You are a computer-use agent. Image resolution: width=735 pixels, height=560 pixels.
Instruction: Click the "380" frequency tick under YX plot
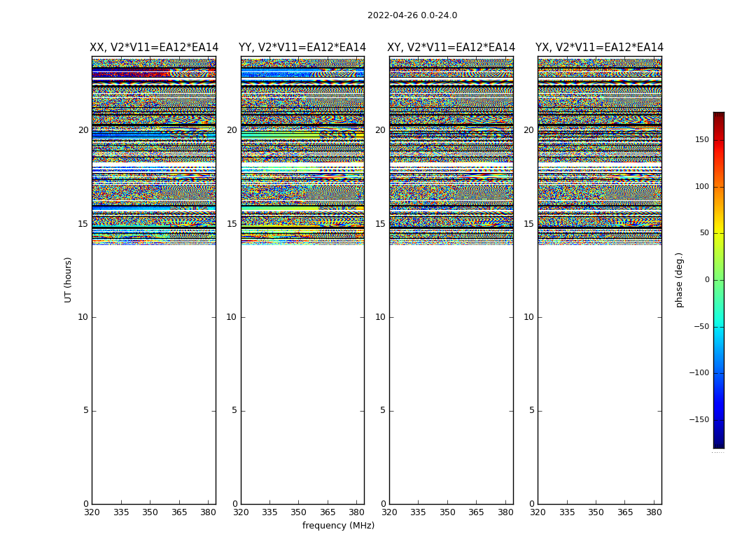(654, 512)
